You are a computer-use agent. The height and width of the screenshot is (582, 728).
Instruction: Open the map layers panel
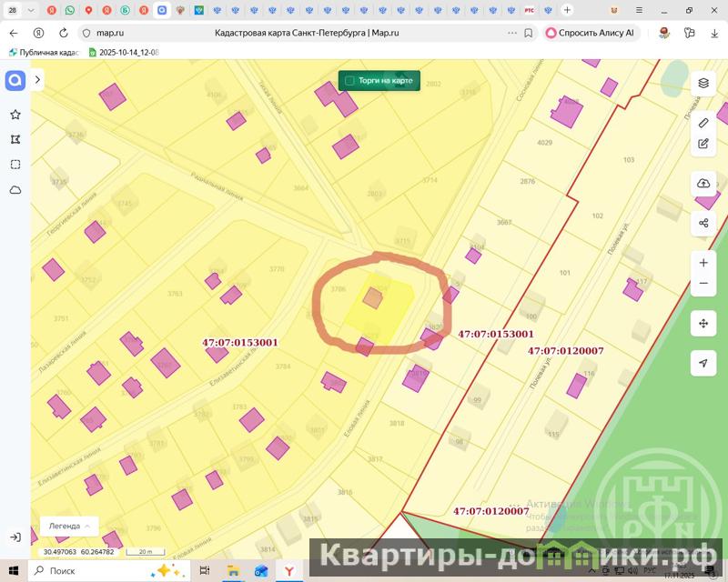(703, 83)
